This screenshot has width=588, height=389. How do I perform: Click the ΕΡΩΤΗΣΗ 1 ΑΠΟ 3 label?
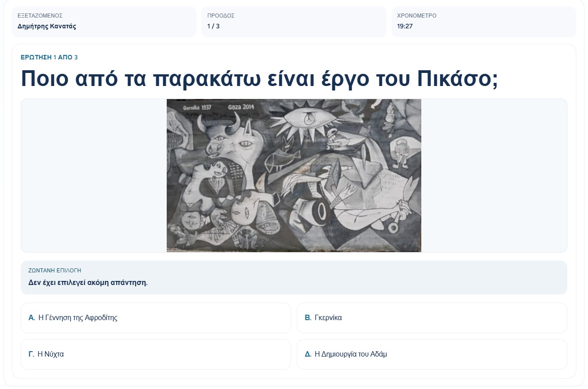(x=49, y=57)
